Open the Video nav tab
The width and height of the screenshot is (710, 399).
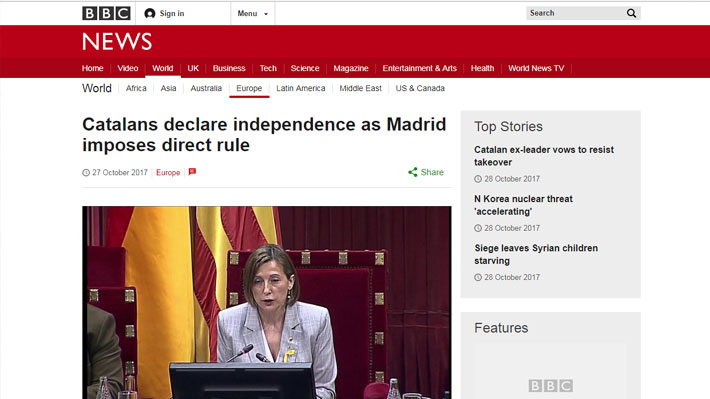128,68
